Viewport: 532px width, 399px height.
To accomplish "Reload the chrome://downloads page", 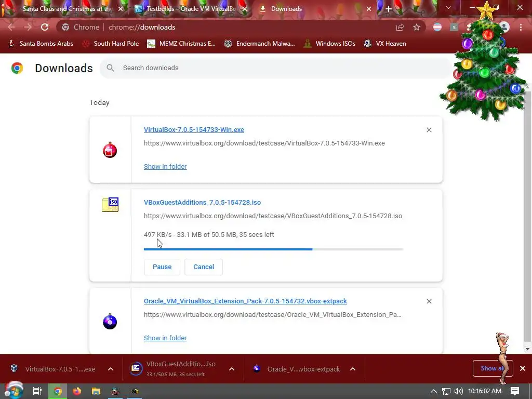I will tap(45, 27).
